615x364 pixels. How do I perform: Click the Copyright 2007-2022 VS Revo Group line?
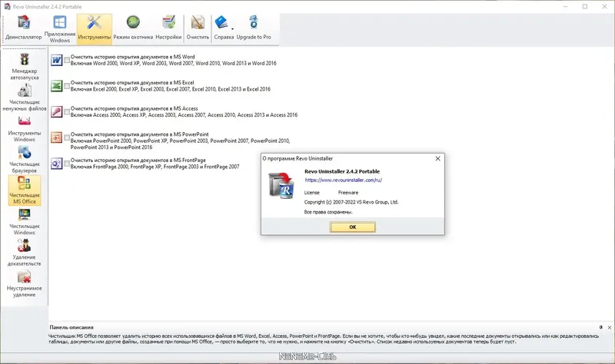click(351, 202)
